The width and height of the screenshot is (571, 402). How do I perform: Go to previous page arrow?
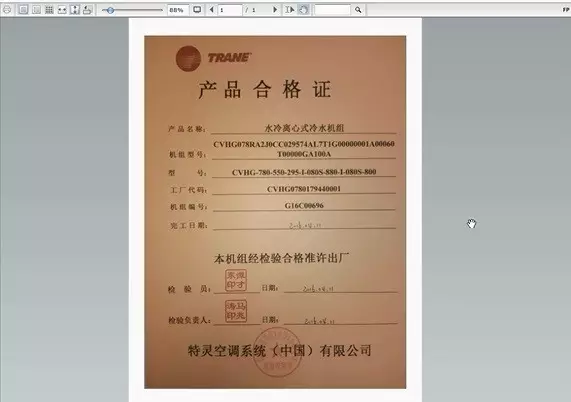tap(212, 10)
